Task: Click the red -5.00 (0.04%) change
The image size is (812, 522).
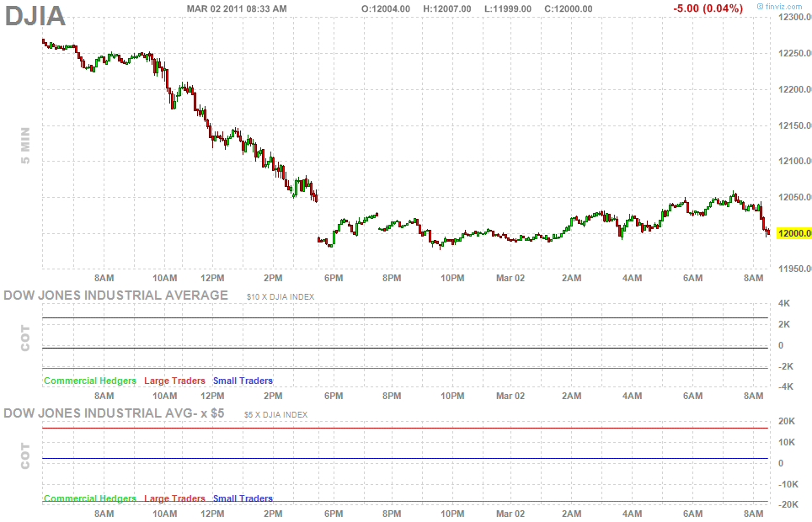Action: click(708, 8)
